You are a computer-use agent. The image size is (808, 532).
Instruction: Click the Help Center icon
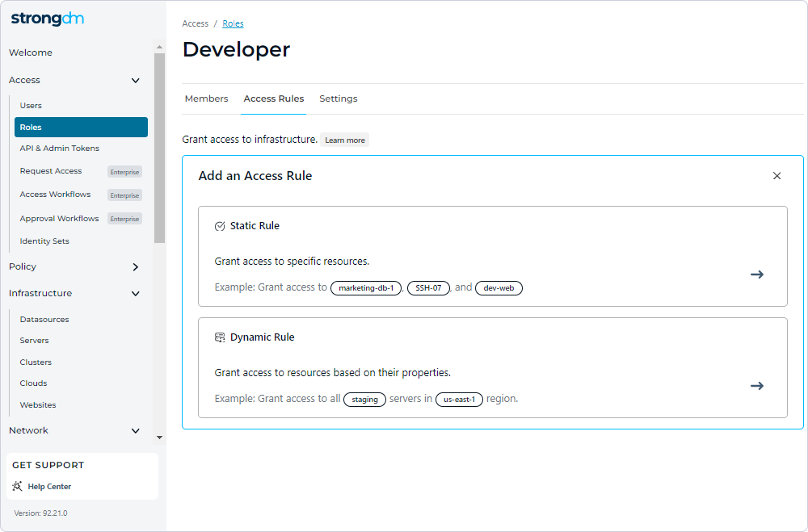point(17,486)
